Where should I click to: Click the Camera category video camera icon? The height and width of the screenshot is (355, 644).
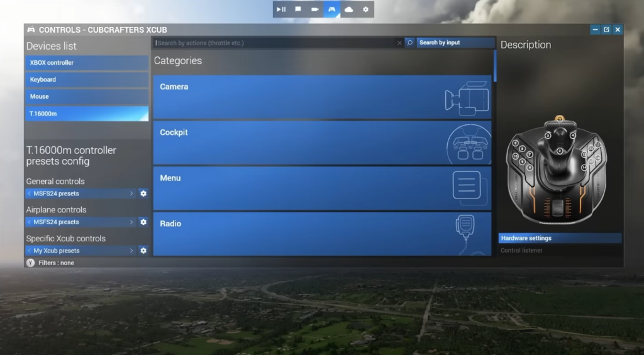[467, 99]
